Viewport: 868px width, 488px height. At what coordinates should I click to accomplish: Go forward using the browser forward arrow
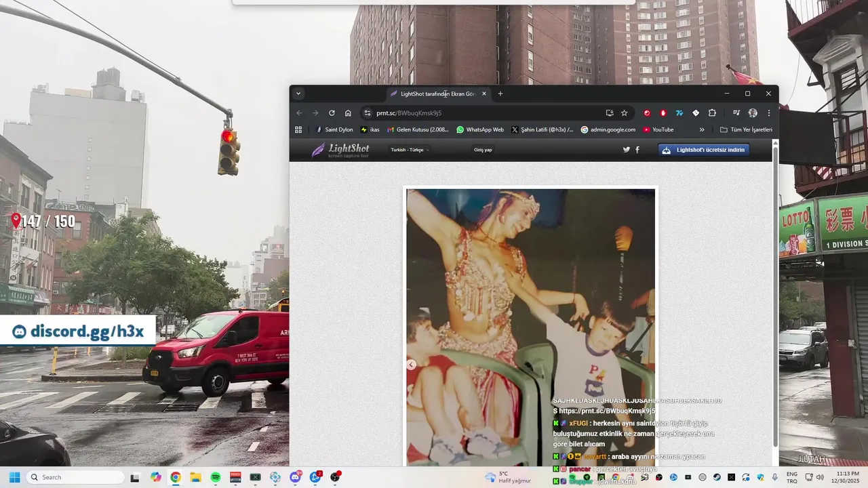[x=315, y=113]
